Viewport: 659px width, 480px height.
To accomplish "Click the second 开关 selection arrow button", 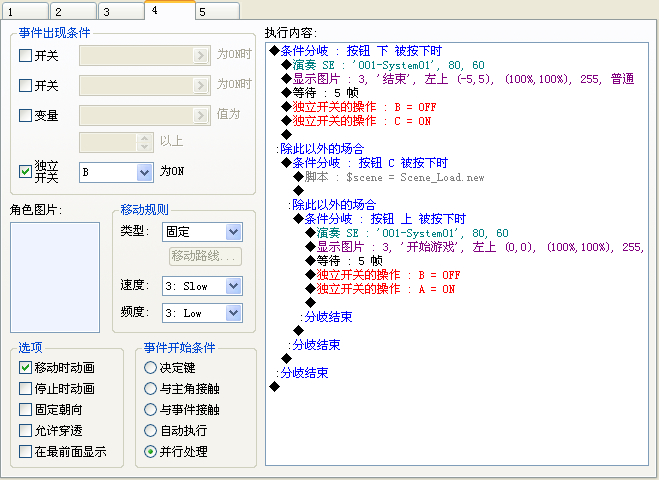I will pyautogui.click(x=201, y=85).
